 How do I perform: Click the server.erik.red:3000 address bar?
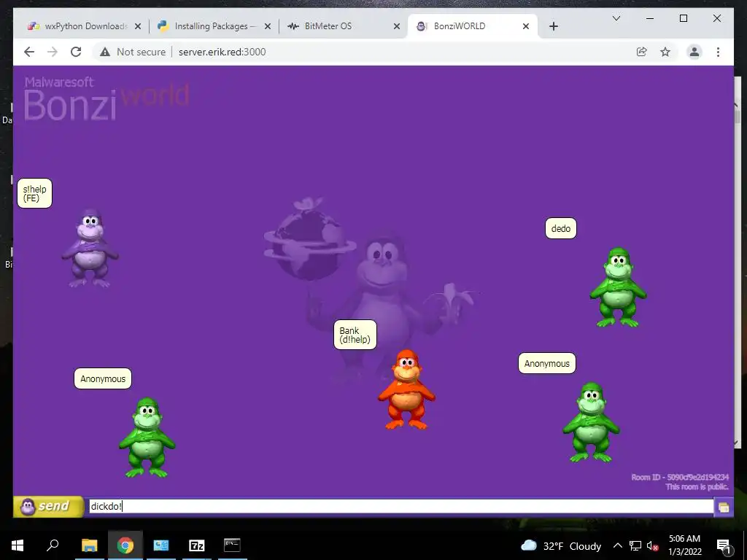click(x=222, y=52)
